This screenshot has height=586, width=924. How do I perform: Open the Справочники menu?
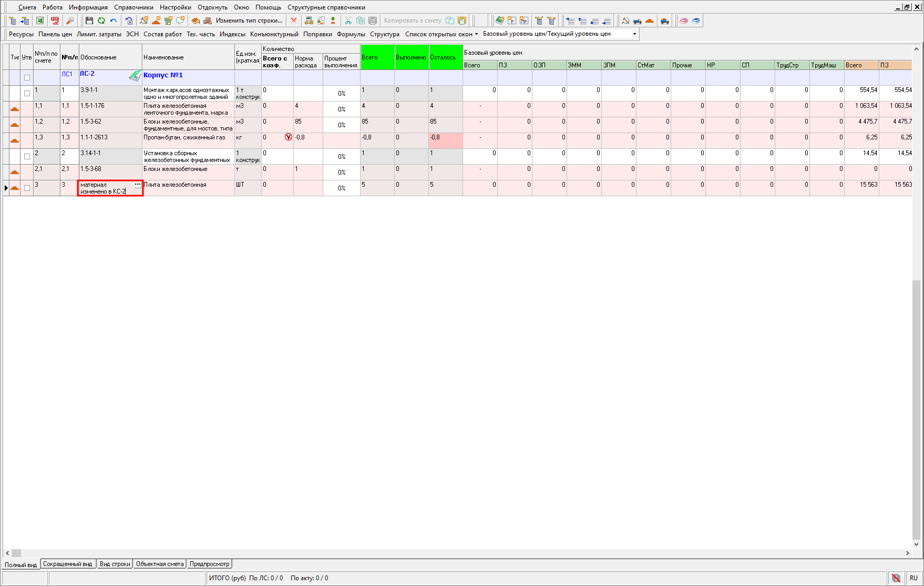coord(134,7)
